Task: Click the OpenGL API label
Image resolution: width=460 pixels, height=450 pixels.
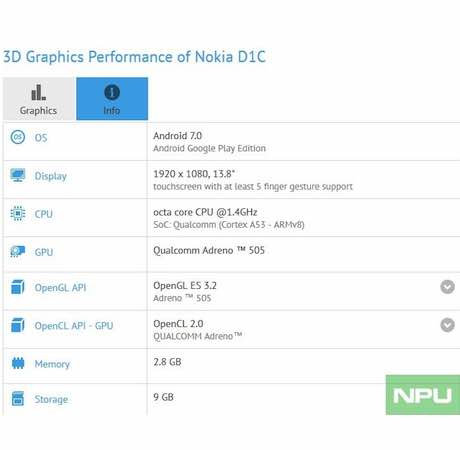Action: click(60, 288)
